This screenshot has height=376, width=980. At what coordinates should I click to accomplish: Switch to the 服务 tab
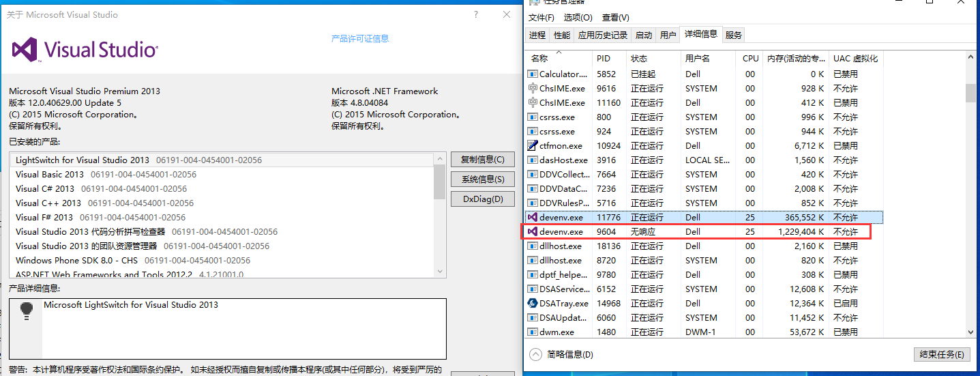[x=734, y=35]
